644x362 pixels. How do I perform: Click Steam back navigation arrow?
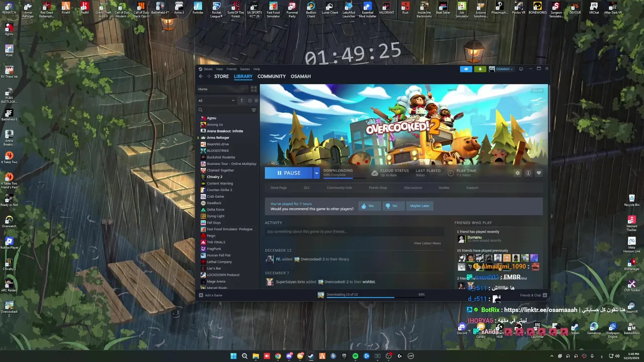[201, 76]
